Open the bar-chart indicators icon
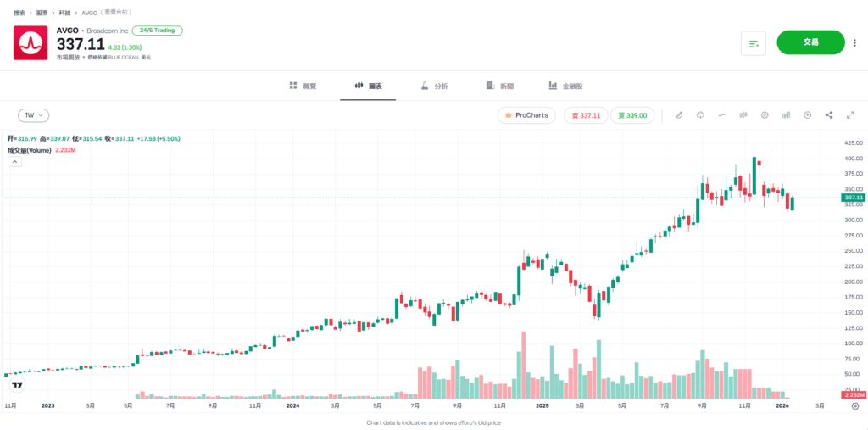 tap(787, 115)
